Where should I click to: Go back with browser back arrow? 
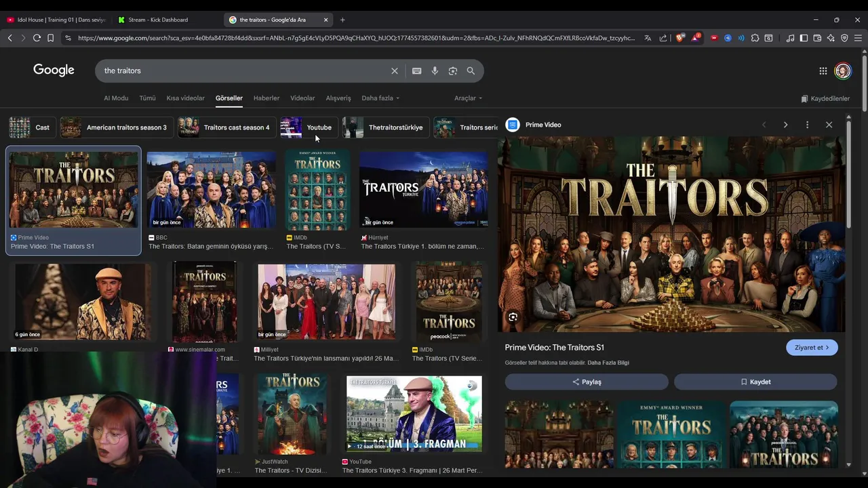(9, 38)
